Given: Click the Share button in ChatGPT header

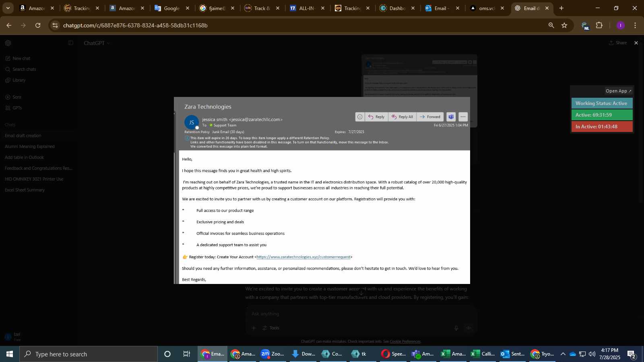Looking at the screenshot, I should [x=618, y=43].
